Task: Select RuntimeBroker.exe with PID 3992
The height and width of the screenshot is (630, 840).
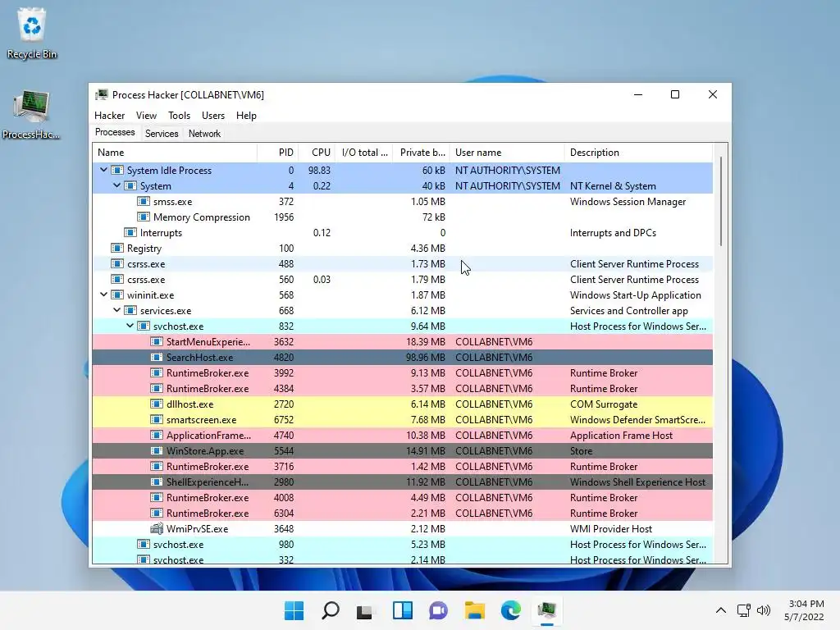Action: (402, 373)
